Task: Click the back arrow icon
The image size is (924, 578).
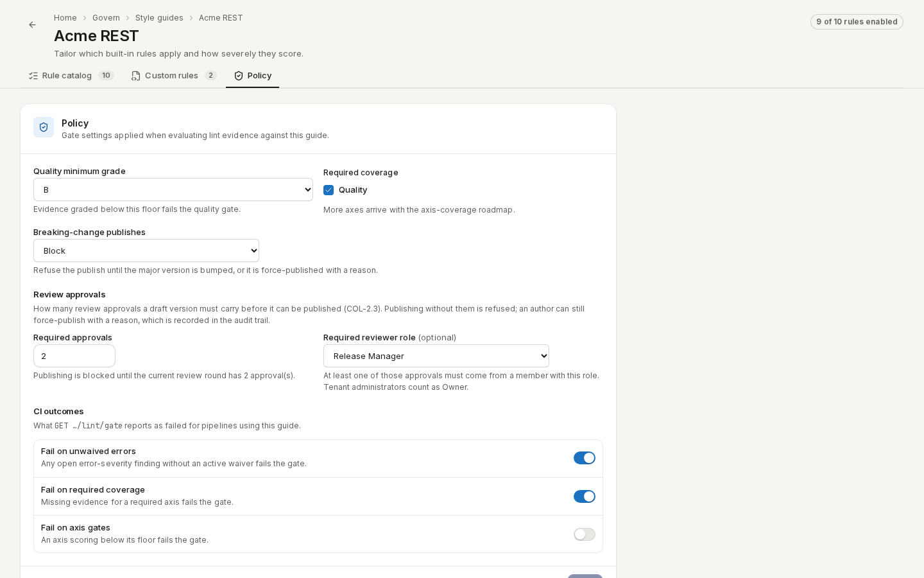Action: tap(32, 25)
